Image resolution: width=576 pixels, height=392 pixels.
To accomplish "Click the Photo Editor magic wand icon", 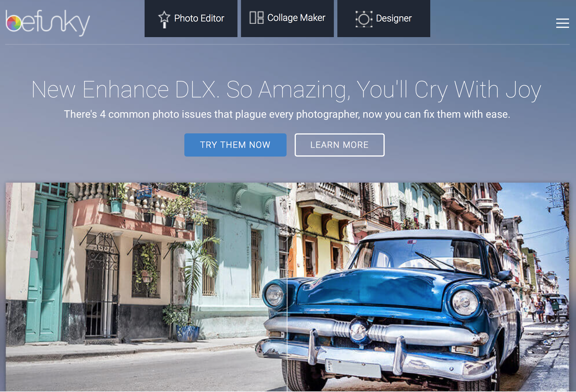I will point(164,19).
